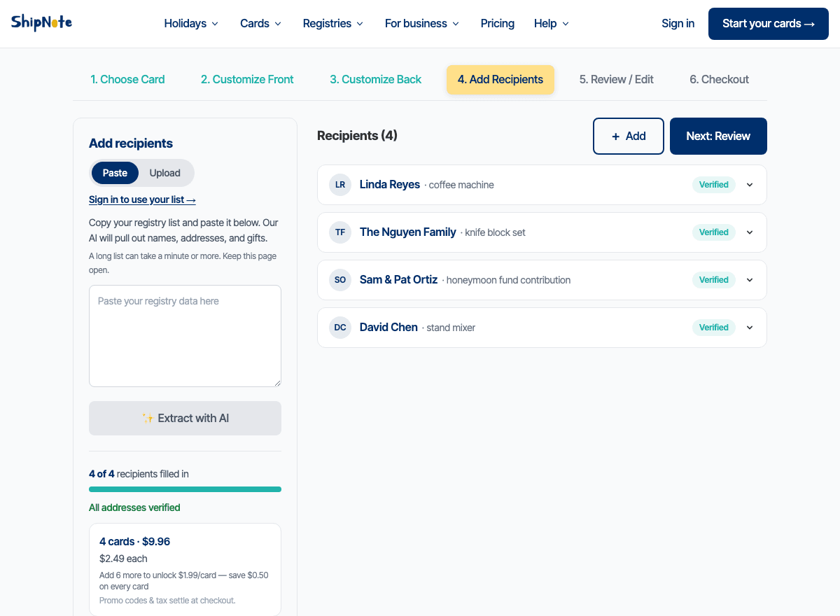Open the Holidays dropdown menu
Viewport: 840px width, 616px height.
coord(191,23)
